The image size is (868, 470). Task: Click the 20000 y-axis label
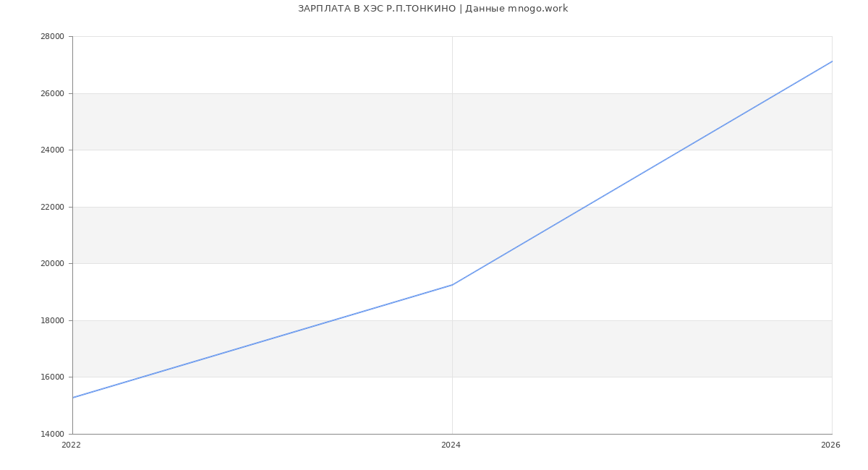tap(51, 264)
